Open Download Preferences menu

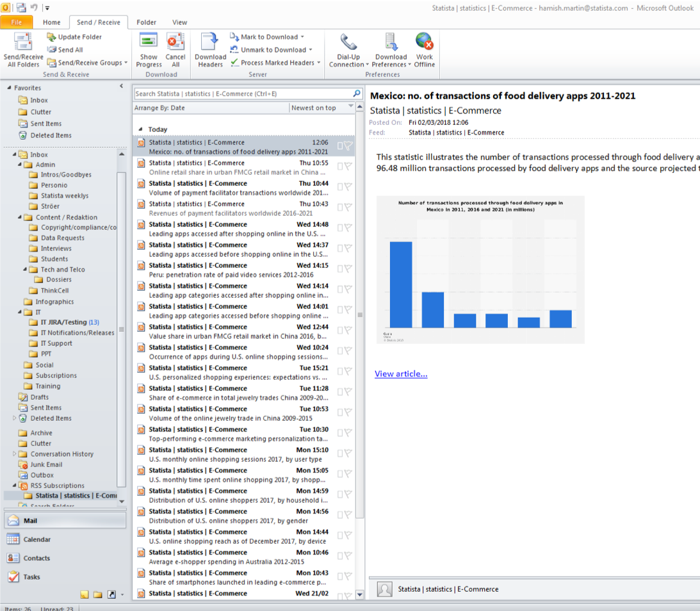[391, 50]
